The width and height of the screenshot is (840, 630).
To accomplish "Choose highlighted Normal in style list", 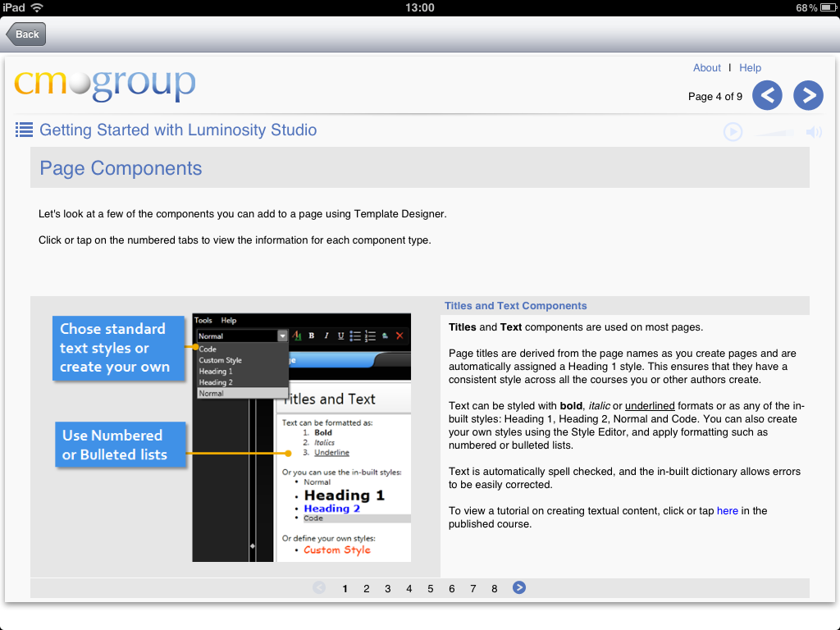I will click(x=243, y=393).
